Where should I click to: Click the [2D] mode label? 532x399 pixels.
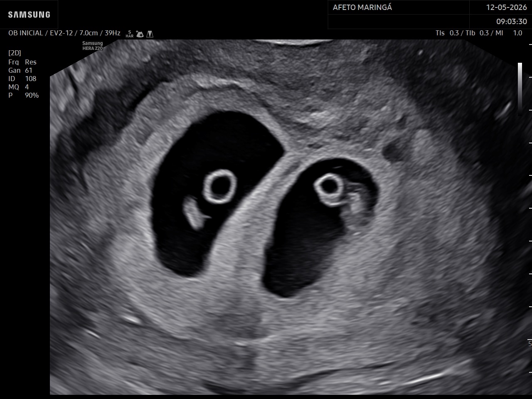click(x=15, y=53)
